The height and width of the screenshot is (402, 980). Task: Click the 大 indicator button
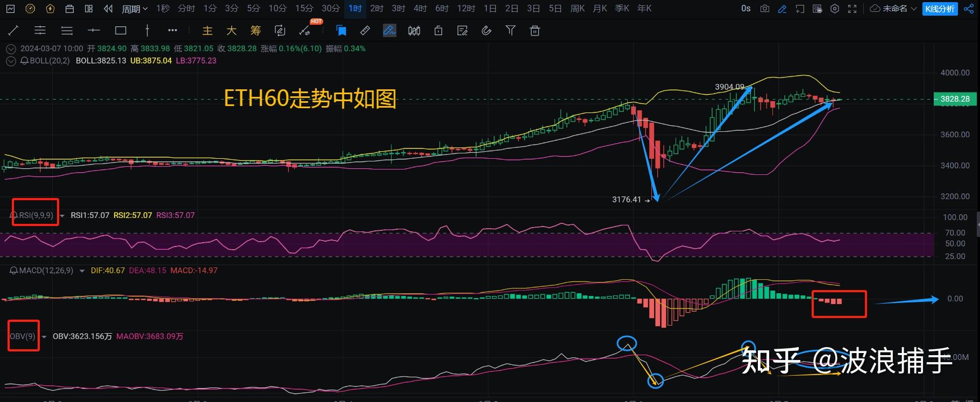pos(231,31)
